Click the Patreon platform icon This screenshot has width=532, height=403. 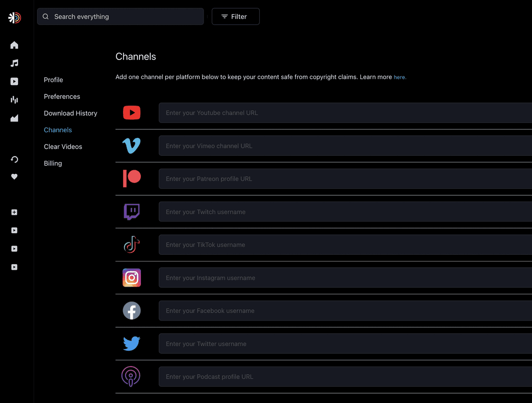click(x=132, y=178)
